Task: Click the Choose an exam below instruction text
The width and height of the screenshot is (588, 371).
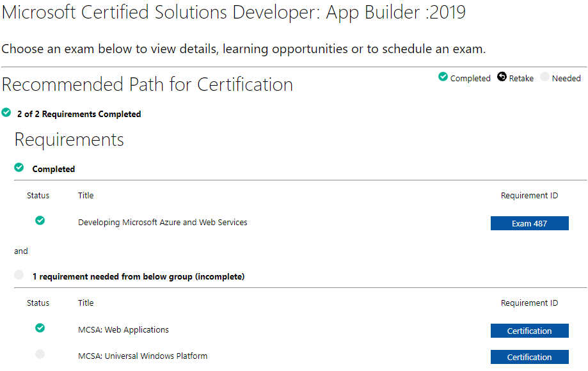Action: pyautogui.click(x=243, y=49)
